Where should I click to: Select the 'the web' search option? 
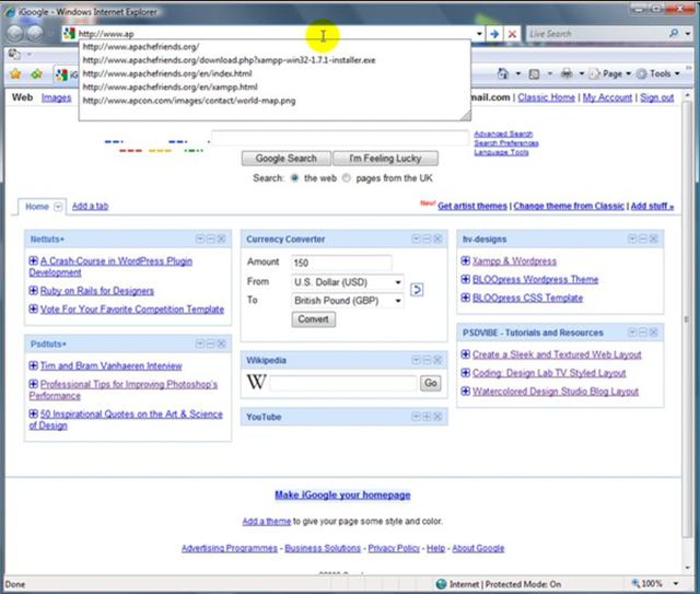coord(295,178)
